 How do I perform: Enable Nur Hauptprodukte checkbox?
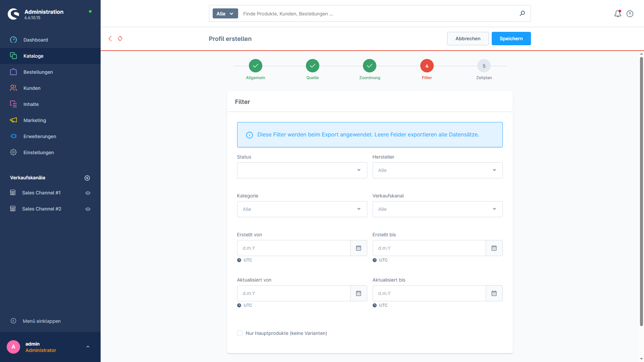(240, 333)
